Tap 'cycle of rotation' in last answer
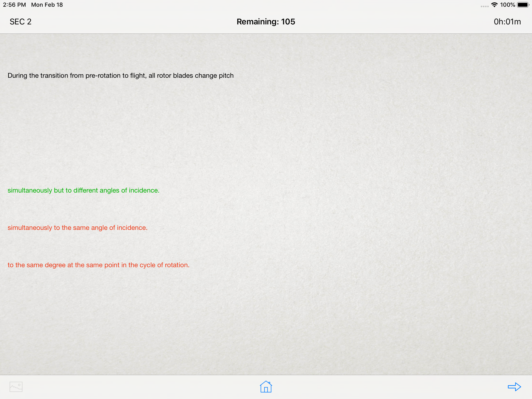 (165, 265)
